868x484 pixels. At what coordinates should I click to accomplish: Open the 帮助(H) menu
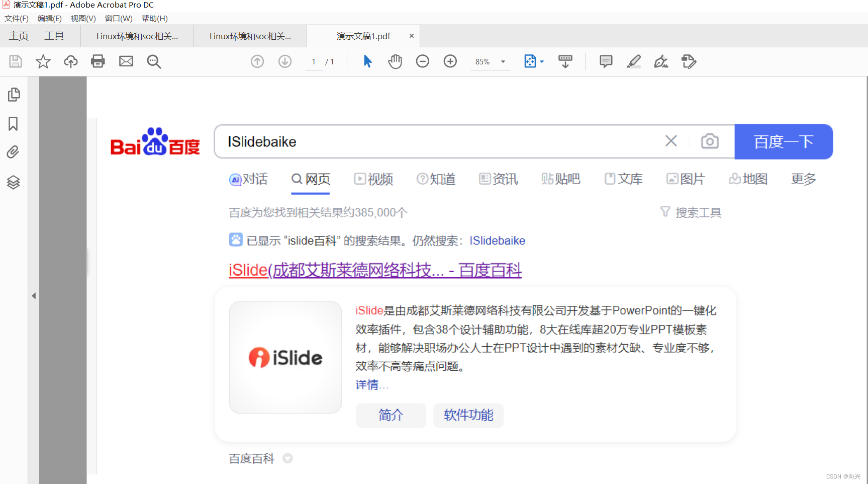pos(155,19)
